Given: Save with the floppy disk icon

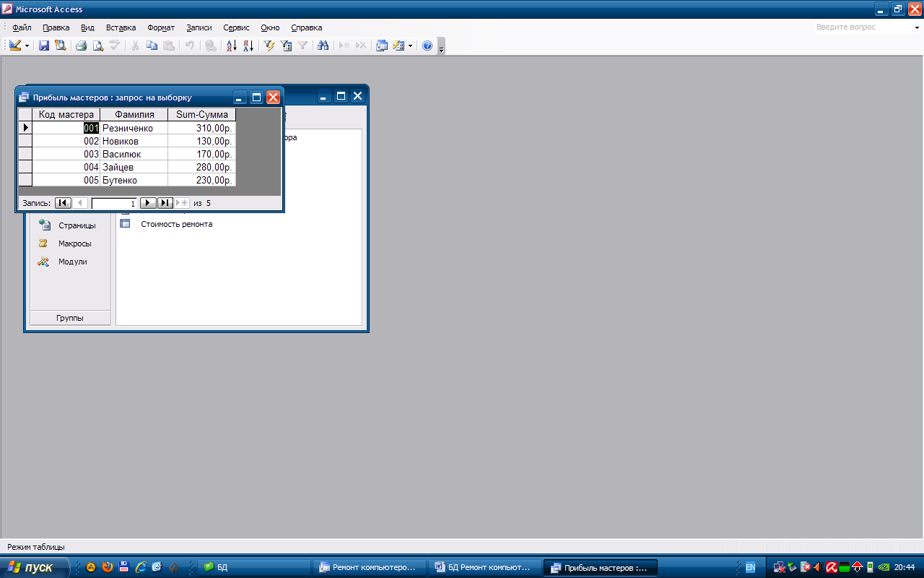Looking at the screenshot, I should click(44, 46).
